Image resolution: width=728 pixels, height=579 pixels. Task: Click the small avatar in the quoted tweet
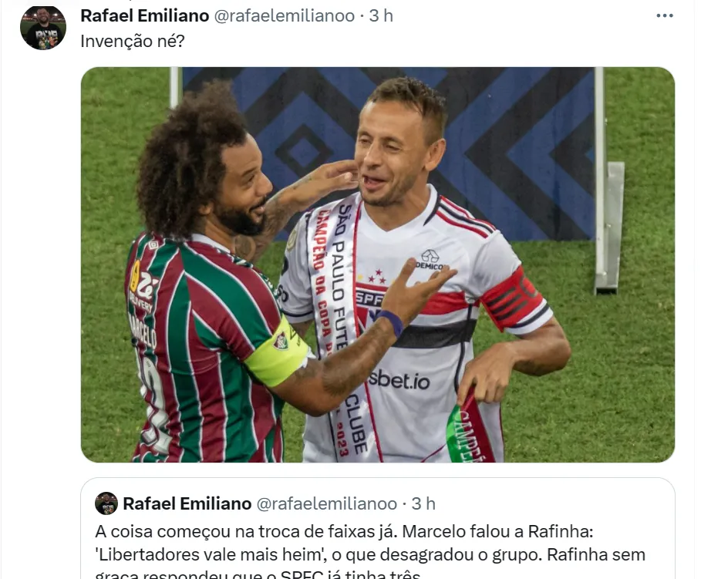(106, 503)
